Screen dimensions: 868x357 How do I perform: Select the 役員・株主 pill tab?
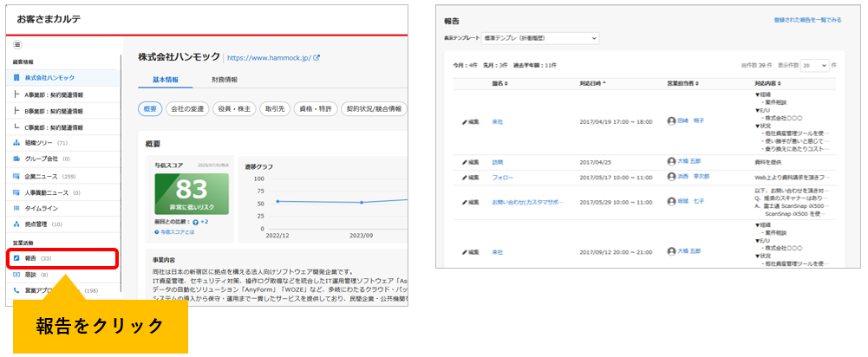point(234,108)
